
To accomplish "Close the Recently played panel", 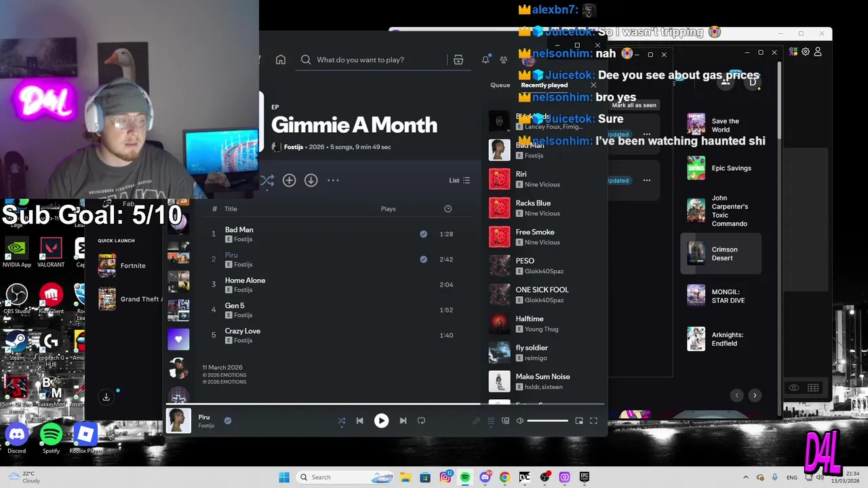I will pos(593,85).
